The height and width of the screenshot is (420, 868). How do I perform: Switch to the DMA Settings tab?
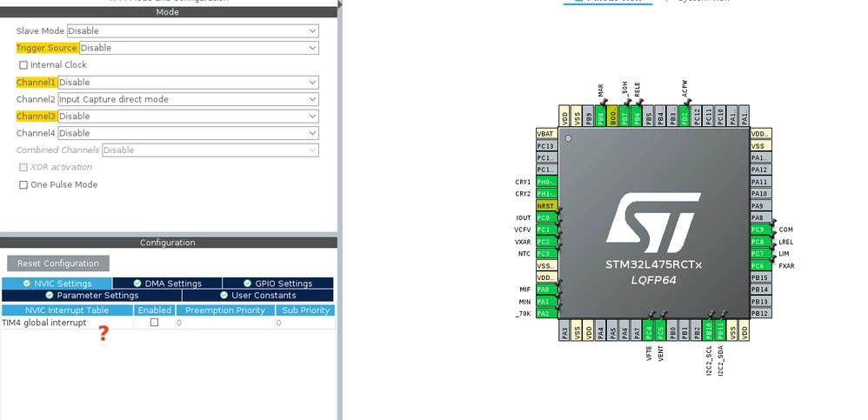click(167, 283)
